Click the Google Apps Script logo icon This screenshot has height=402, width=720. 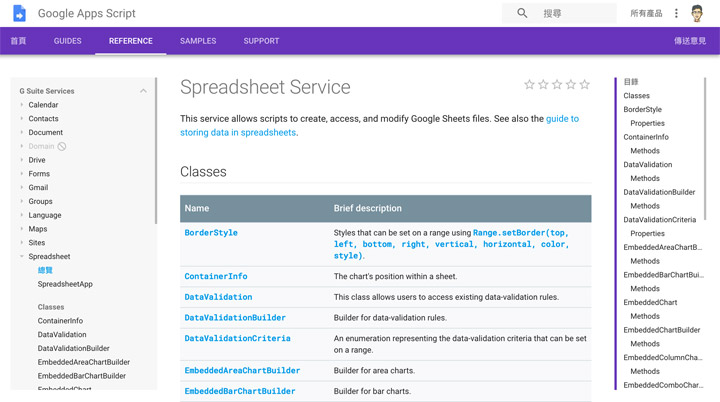[19, 14]
